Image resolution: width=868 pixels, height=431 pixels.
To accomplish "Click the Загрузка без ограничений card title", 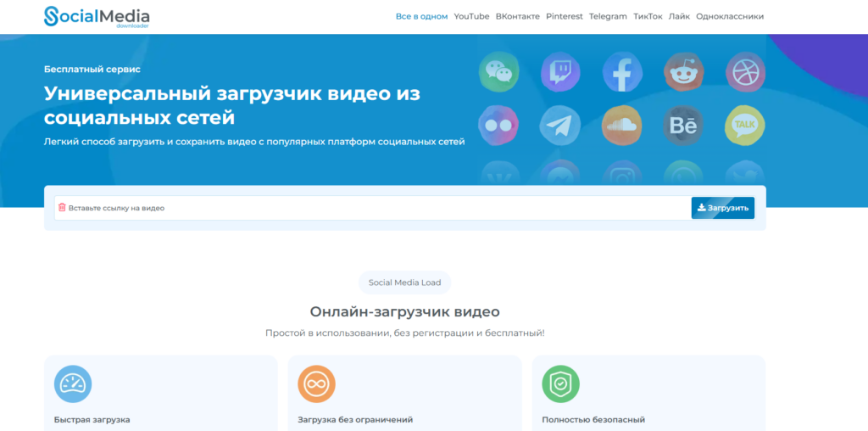I will (355, 420).
